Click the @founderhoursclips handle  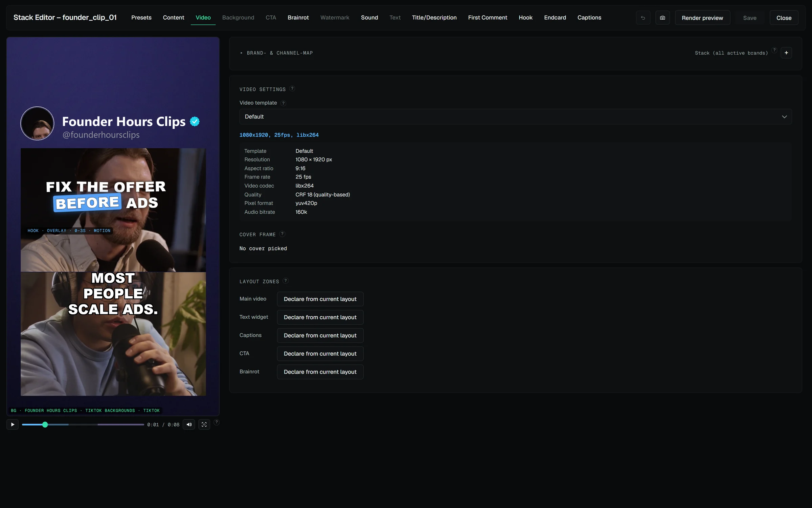pos(101,135)
